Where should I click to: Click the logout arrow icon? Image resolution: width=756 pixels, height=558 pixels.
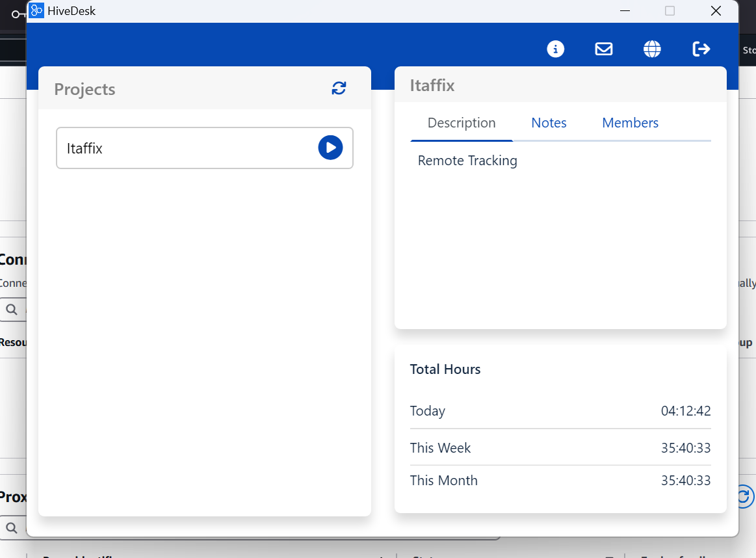click(701, 49)
